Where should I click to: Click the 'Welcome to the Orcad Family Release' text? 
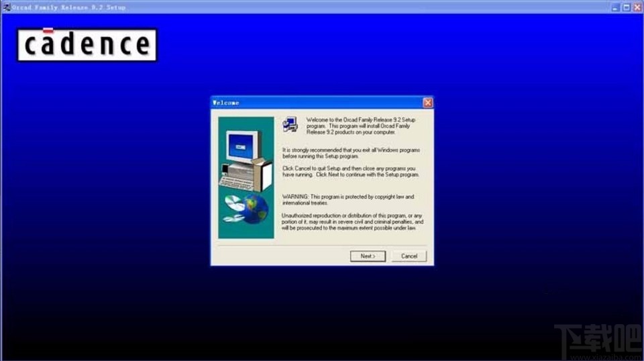click(x=361, y=126)
